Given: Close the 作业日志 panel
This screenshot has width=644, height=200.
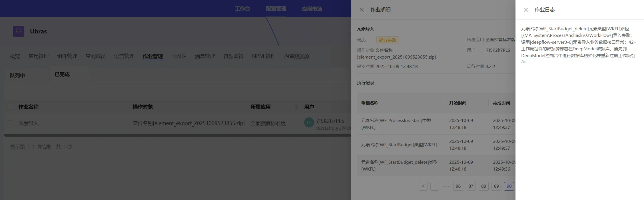Looking at the screenshot, I should (526, 10).
